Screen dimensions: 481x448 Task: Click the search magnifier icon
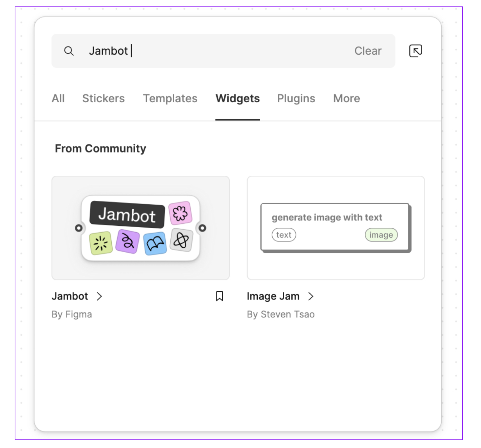point(69,51)
